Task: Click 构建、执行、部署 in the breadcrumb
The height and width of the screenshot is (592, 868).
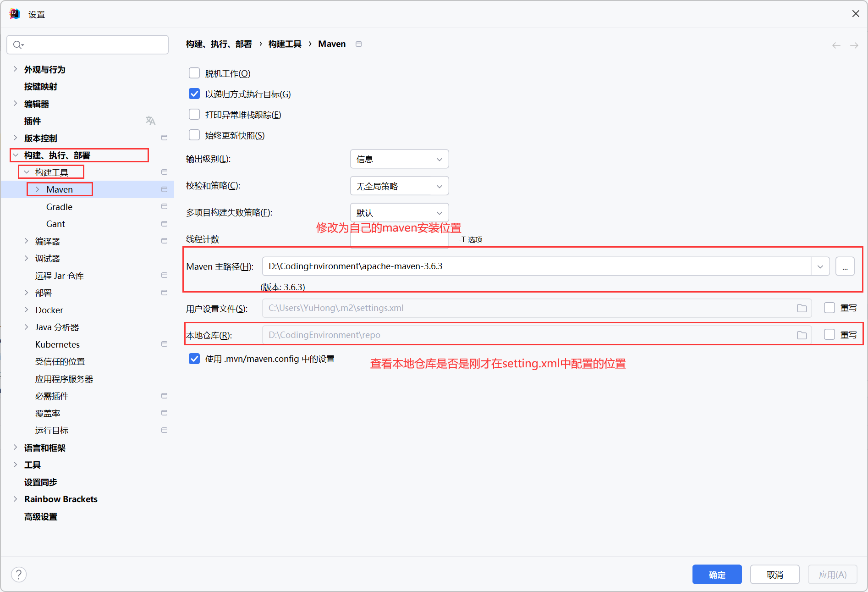Action: coord(219,44)
